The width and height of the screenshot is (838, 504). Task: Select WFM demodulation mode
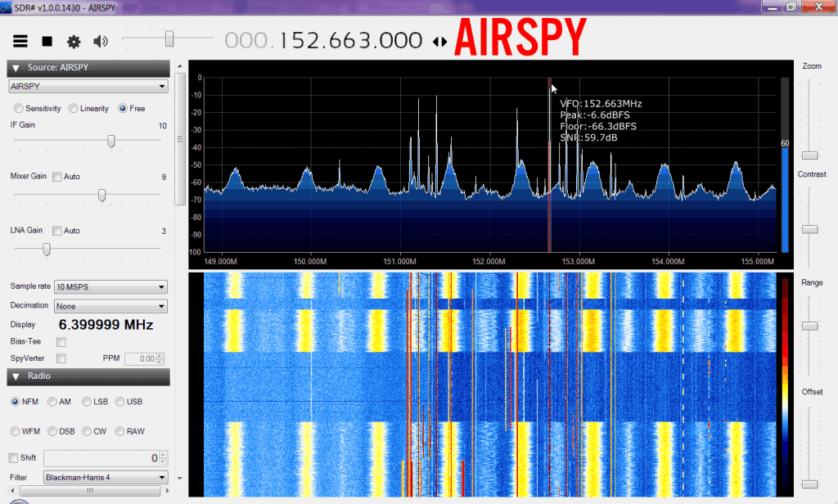click(16, 431)
